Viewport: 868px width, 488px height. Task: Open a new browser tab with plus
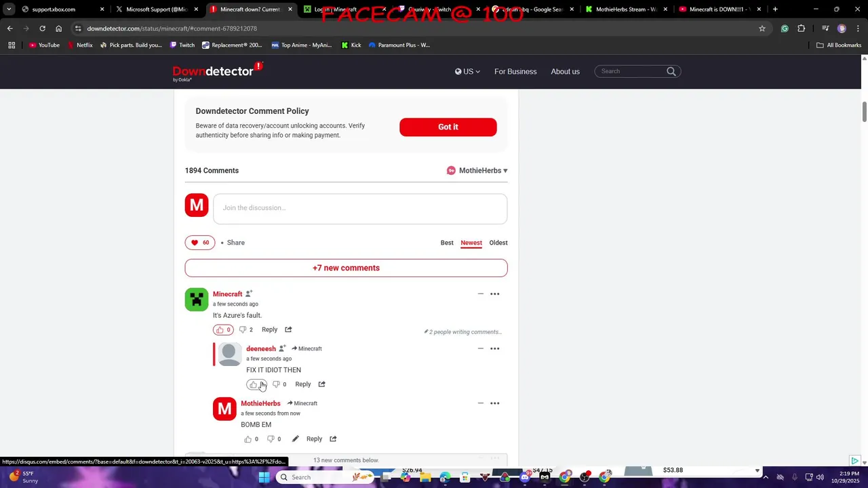pos(775,9)
